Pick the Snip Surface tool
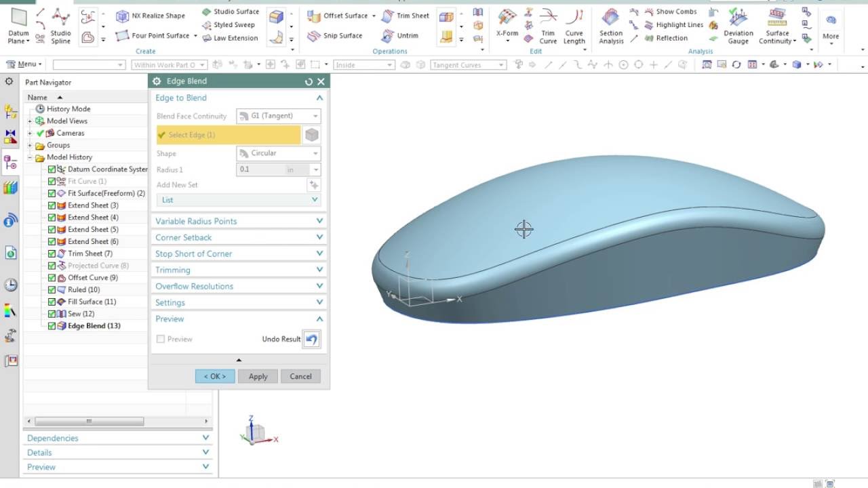Viewport: 868px width, 488px height. 334,35
